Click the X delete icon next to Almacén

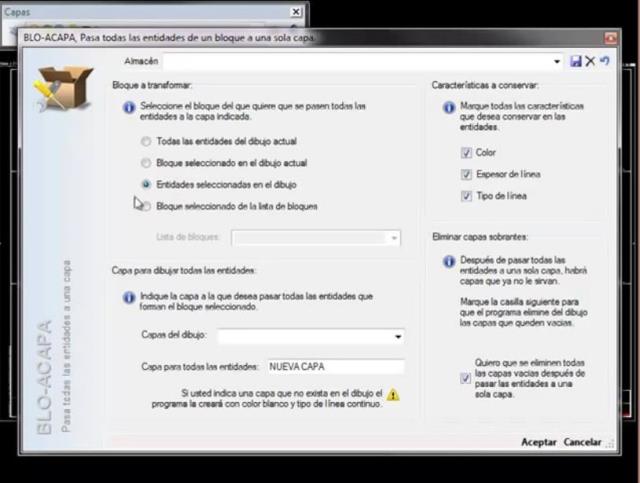coord(590,61)
